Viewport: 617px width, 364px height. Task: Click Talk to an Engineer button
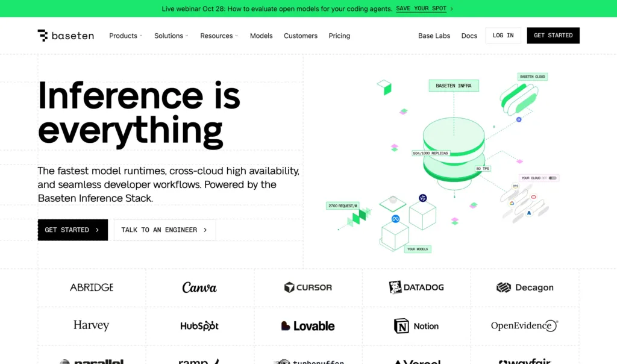point(165,230)
